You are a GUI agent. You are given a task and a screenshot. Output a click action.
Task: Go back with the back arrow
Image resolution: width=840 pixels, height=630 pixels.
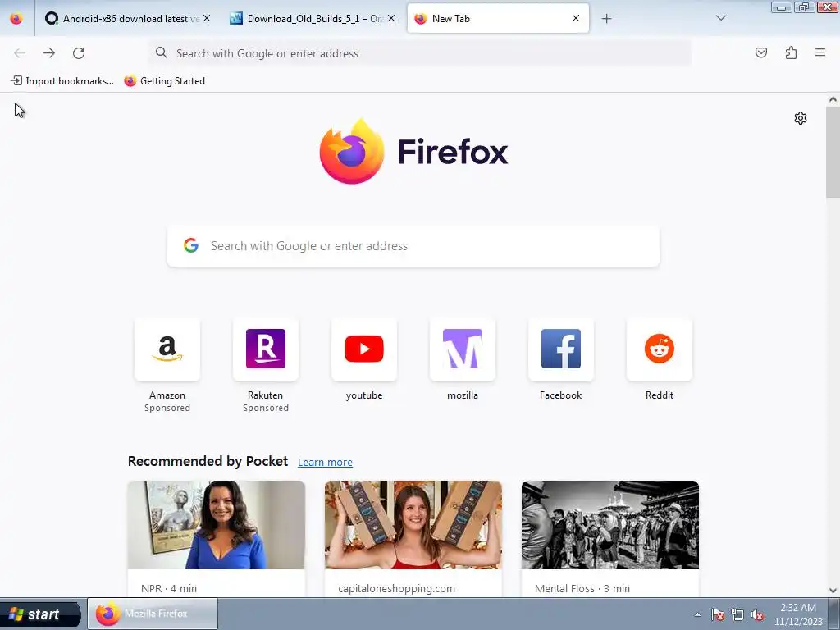pos(20,53)
